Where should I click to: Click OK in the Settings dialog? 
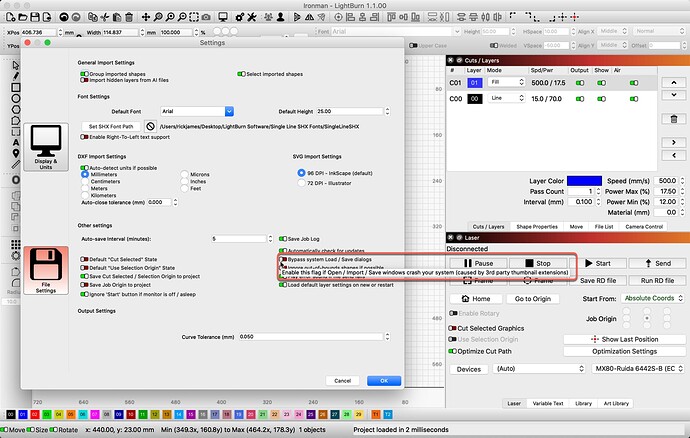pyautogui.click(x=384, y=381)
